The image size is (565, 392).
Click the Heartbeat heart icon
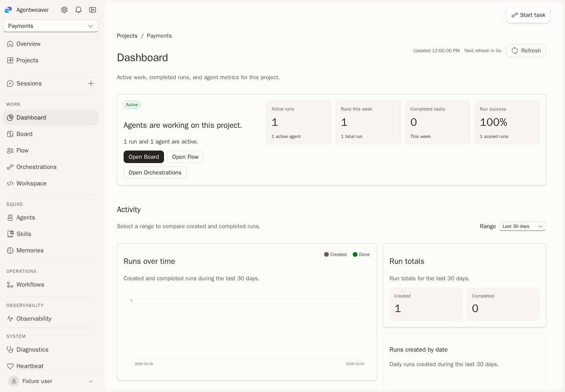(x=10, y=366)
